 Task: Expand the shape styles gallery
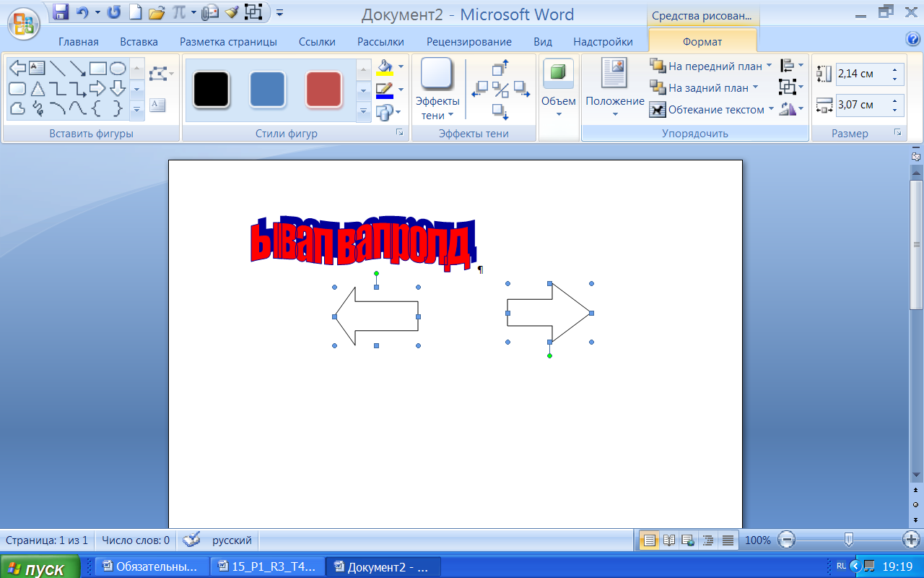click(364, 111)
